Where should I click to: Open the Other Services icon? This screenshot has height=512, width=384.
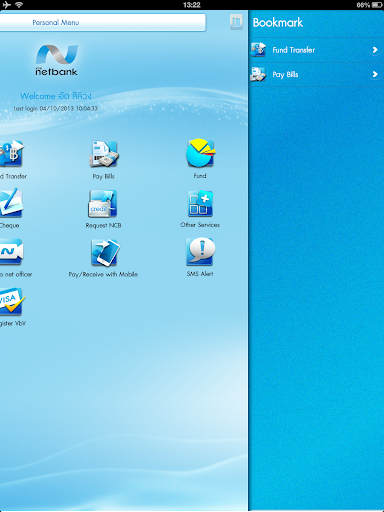(x=200, y=203)
